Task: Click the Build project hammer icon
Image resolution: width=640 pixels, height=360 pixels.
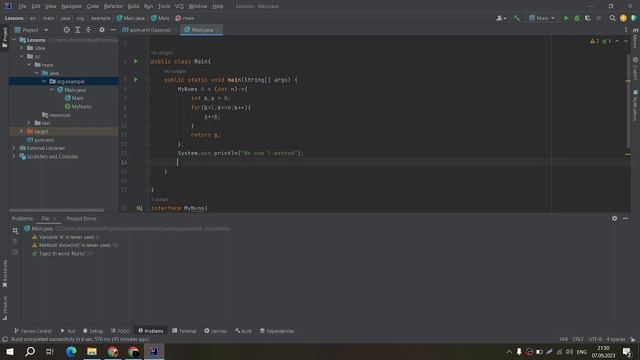Action: tap(516, 18)
